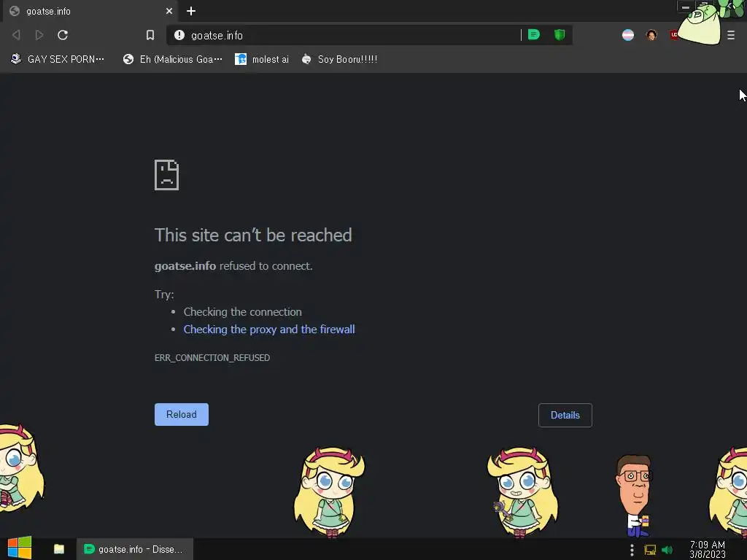747x560 pixels.
Task: Select the goatse.info browser tab
Action: (90, 11)
